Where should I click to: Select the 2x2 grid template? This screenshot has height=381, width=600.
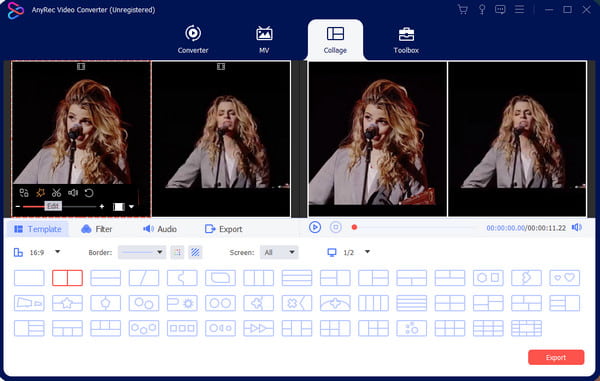point(450,303)
